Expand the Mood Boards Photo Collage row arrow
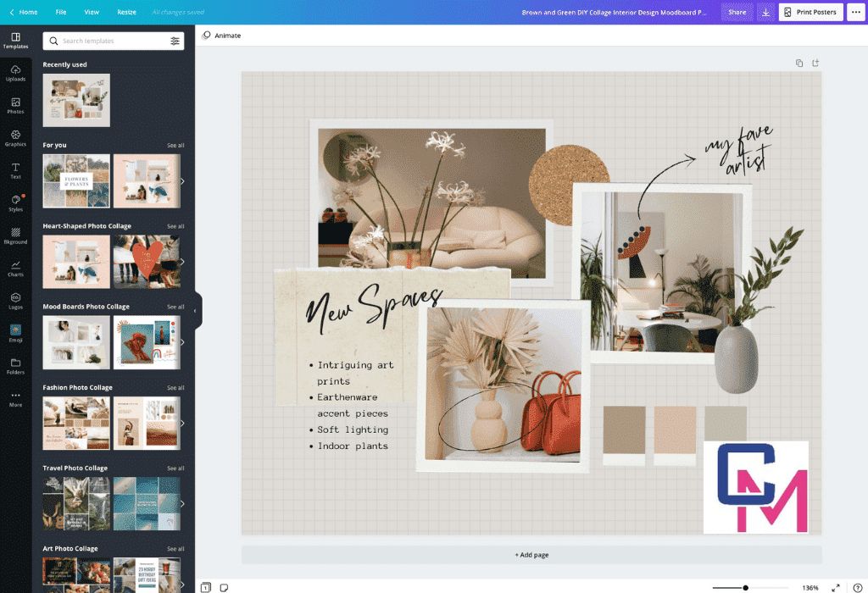This screenshot has height=593, width=868. pyautogui.click(x=181, y=342)
